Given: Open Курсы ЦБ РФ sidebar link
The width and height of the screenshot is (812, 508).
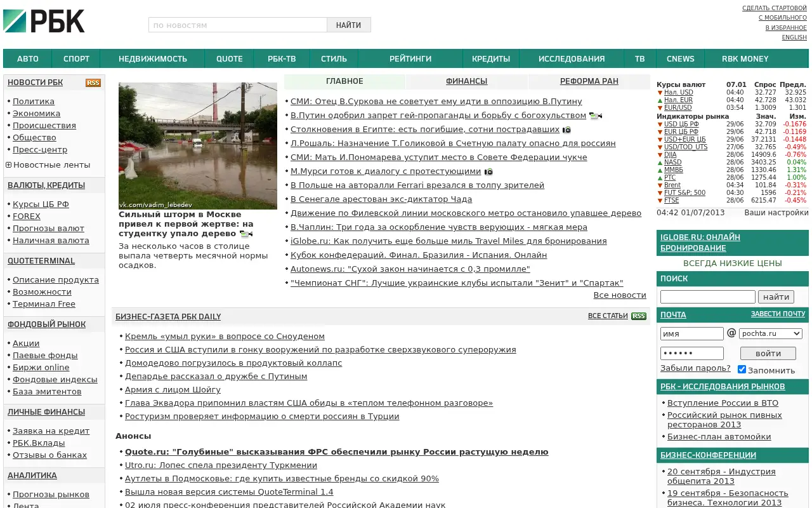Looking at the screenshot, I should tap(41, 204).
